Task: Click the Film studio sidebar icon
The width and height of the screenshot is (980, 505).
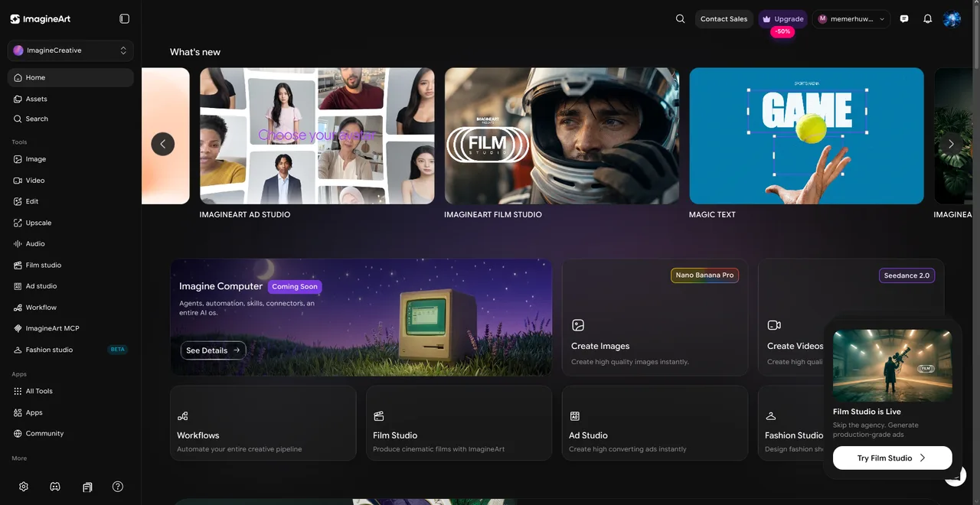Action: click(18, 265)
